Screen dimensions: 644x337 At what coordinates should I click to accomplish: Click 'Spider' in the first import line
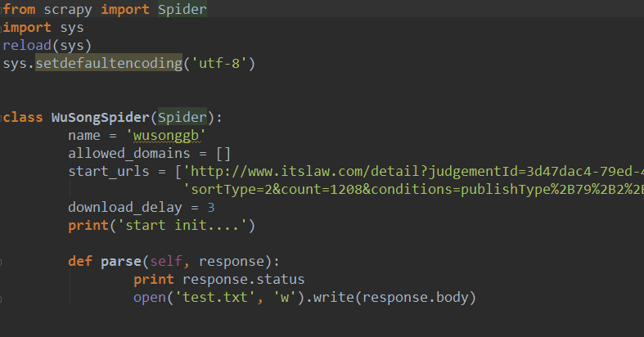point(182,9)
